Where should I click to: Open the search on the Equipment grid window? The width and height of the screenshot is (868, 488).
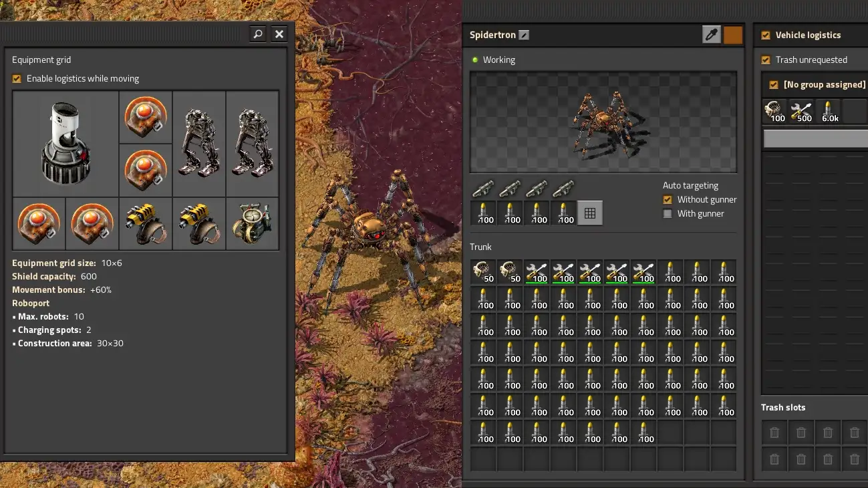(x=257, y=33)
